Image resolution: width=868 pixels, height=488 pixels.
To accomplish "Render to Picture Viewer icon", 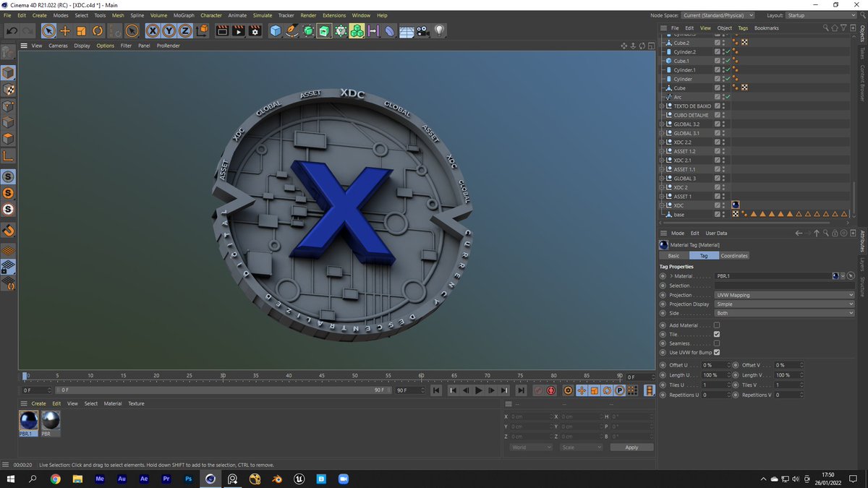I will tap(238, 31).
